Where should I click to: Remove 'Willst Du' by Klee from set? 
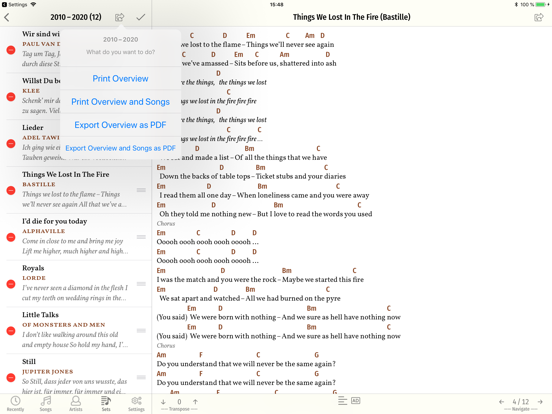coord(11,97)
